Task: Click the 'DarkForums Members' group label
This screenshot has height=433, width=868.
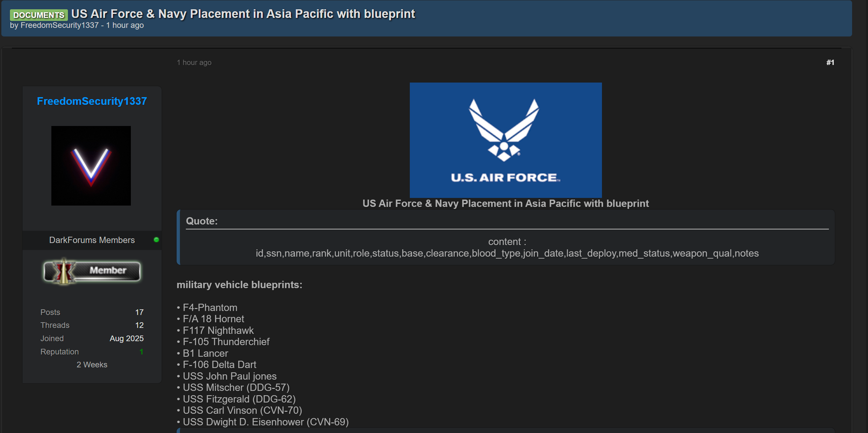Action: coord(92,240)
